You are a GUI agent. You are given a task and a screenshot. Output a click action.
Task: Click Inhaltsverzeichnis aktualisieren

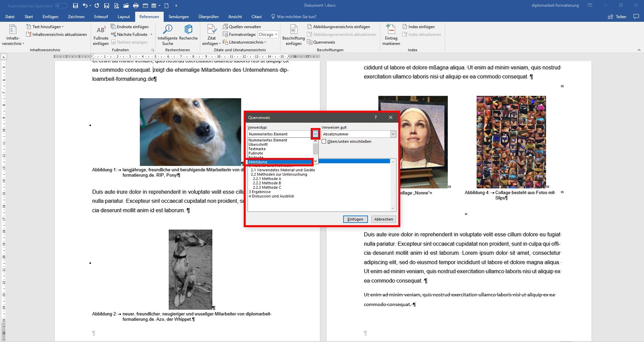click(x=57, y=34)
